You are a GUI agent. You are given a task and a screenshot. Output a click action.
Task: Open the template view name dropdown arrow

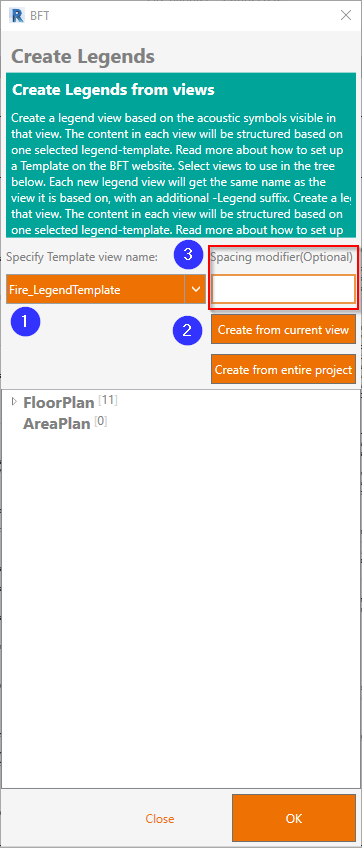coord(195,289)
